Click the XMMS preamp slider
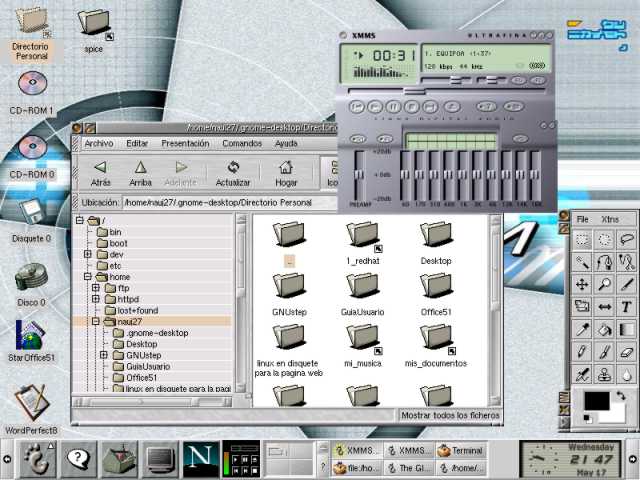Image resolution: width=640 pixels, height=480 pixels. (359, 175)
